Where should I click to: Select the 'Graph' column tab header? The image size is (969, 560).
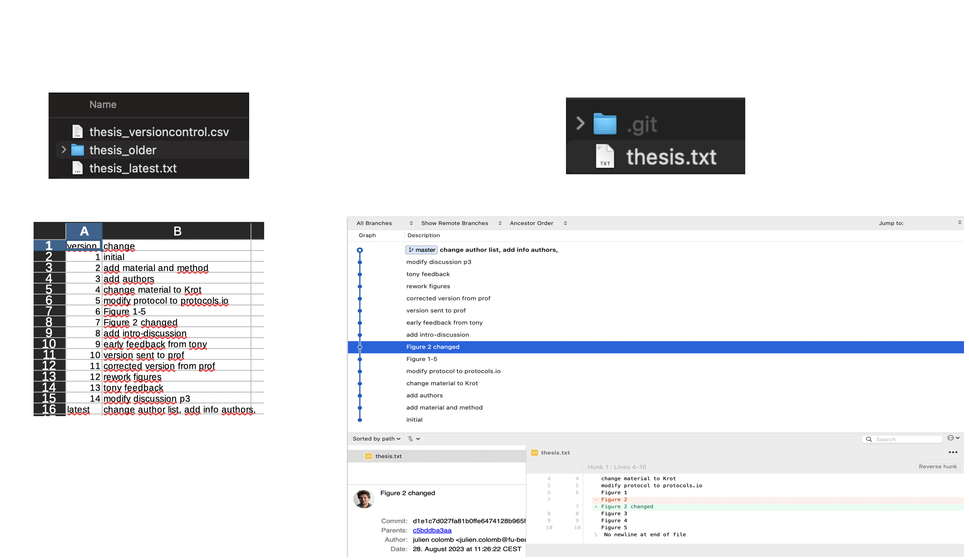pos(367,235)
